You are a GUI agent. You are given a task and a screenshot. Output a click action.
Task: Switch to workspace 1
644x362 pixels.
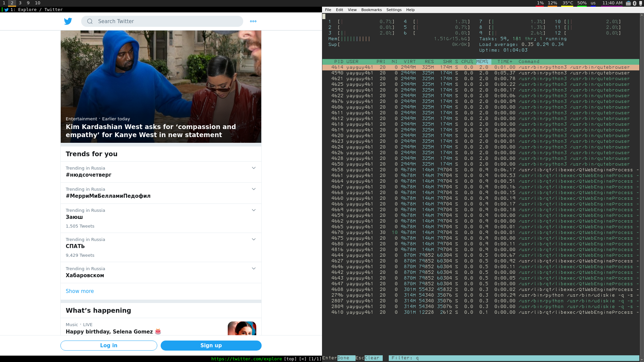4,3
